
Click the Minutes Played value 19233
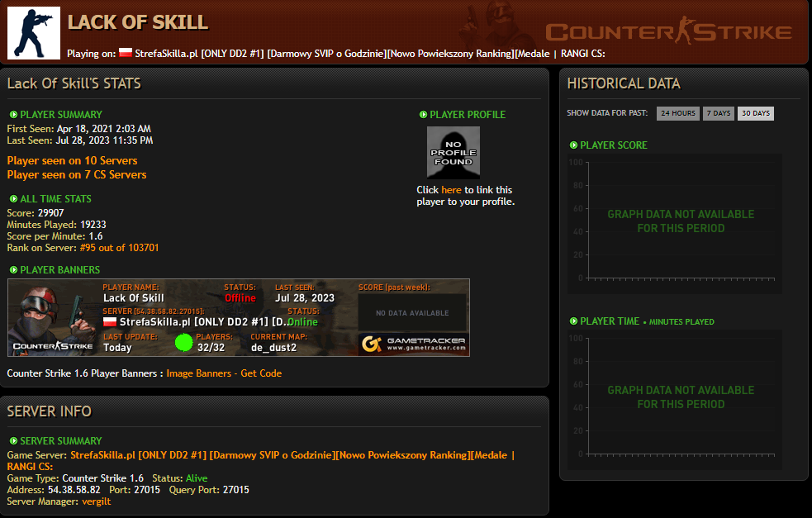[x=93, y=224]
